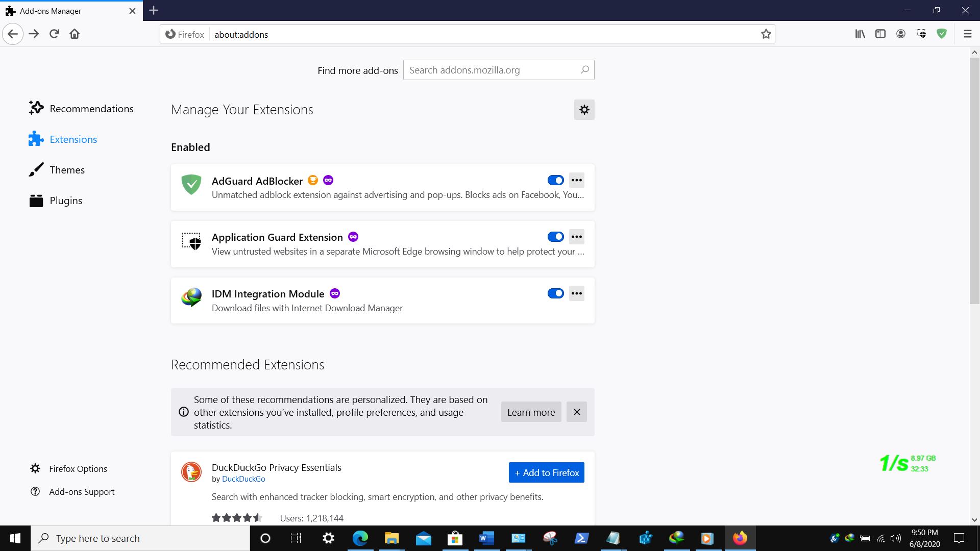Close the Add-ons Manager tab
Viewport: 980px width, 551px height.
point(132,11)
